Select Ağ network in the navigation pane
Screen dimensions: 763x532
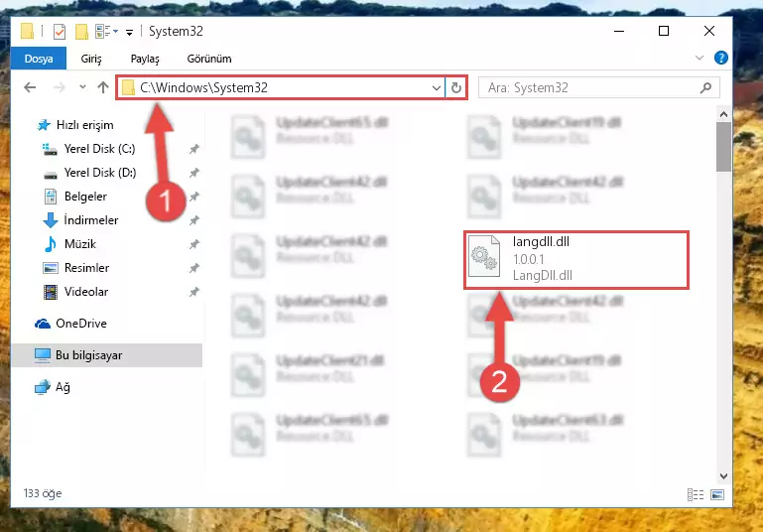coord(63,387)
